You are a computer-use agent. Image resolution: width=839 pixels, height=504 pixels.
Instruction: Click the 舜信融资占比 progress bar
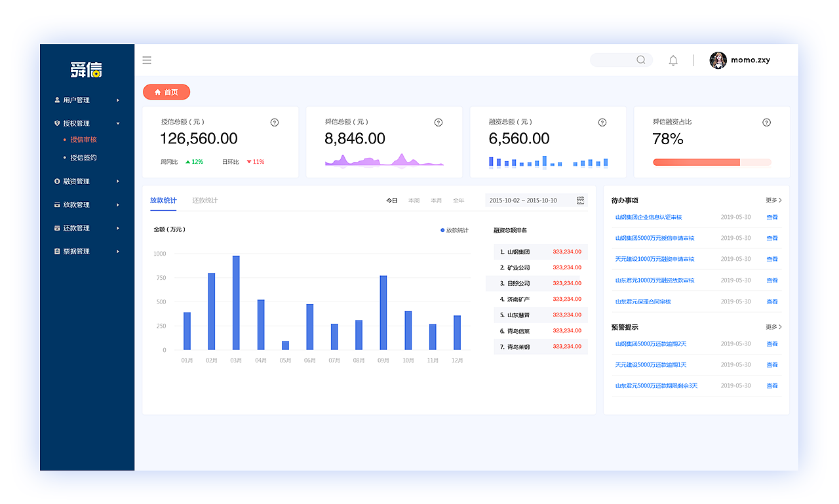(x=712, y=162)
